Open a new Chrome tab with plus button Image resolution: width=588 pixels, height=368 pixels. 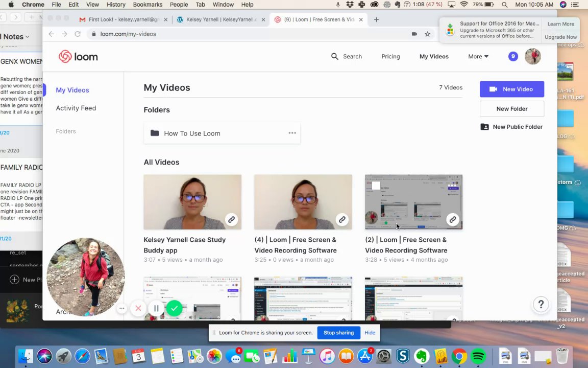[377, 19]
